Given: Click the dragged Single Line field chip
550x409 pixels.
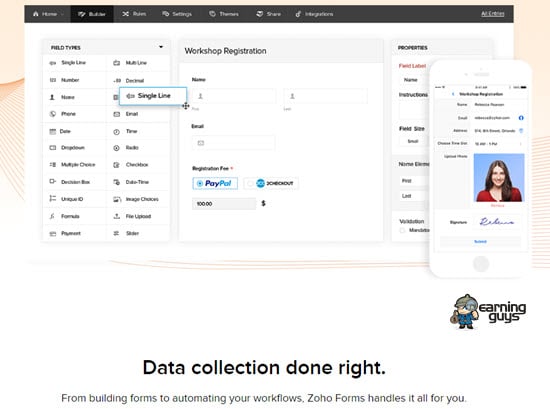Looking at the screenshot, I should (x=153, y=96).
